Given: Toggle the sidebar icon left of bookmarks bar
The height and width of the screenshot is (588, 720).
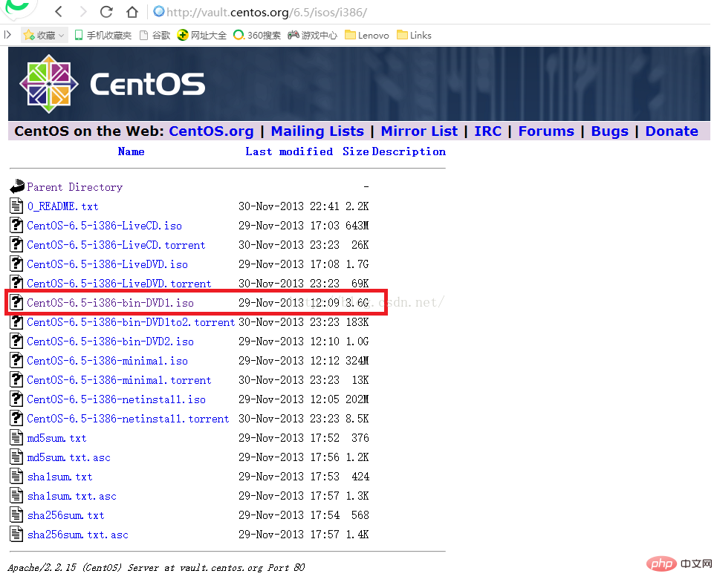Looking at the screenshot, I should [x=7, y=35].
